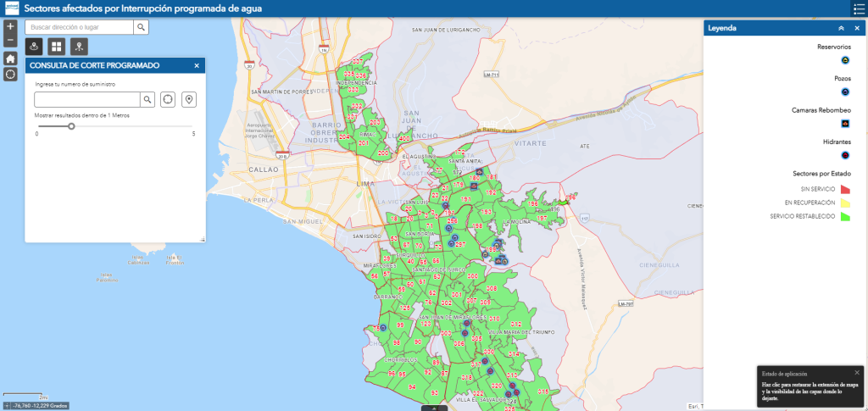This screenshot has height=411, width=868.
Task: Click the find my location button
Action: click(10, 75)
